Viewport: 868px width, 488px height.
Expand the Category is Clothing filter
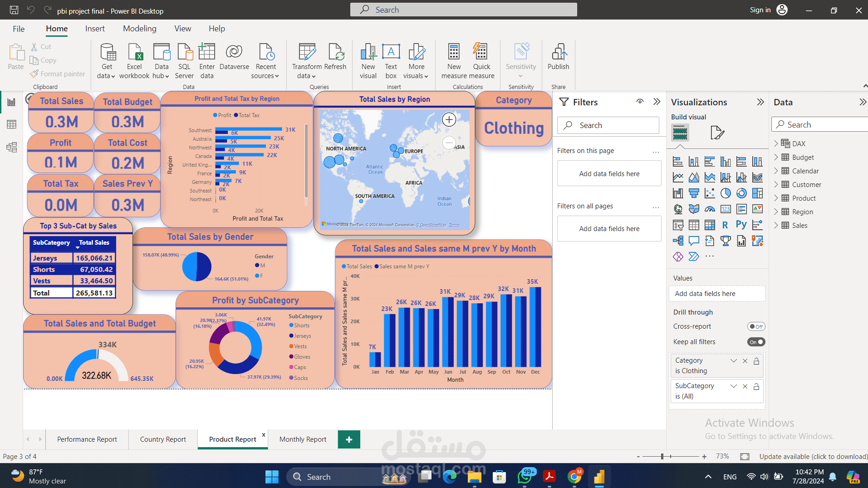pyautogui.click(x=734, y=360)
